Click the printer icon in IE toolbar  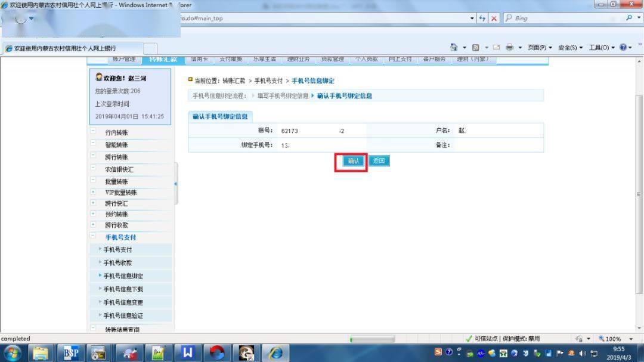pos(510,48)
